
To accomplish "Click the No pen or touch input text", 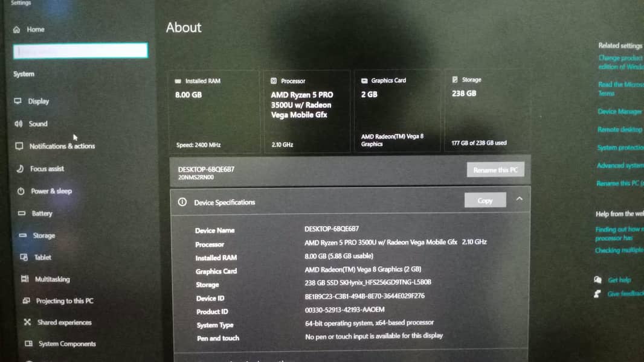I will [x=374, y=336].
